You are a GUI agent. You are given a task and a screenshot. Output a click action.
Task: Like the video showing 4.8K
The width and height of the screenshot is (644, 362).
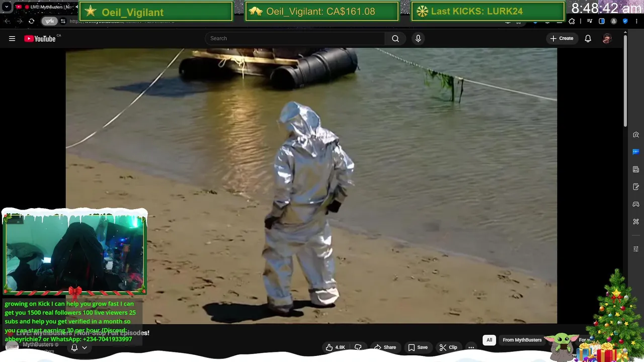pyautogui.click(x=335, y=347)
